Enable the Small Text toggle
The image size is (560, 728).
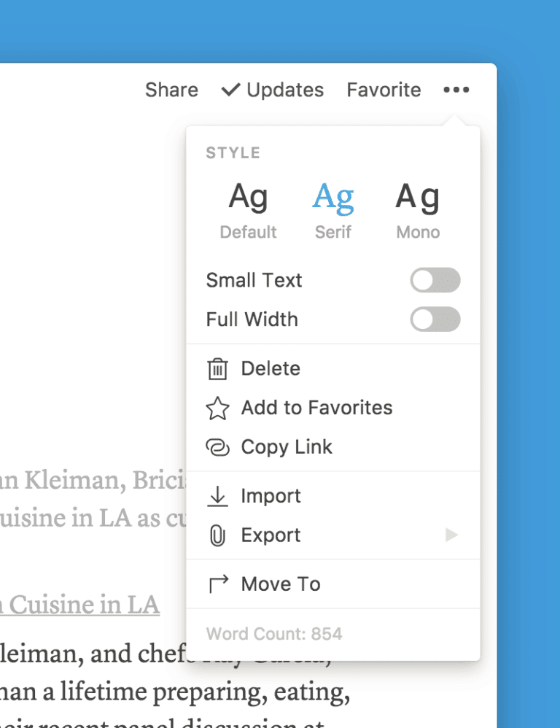click(x=435, y=280)
